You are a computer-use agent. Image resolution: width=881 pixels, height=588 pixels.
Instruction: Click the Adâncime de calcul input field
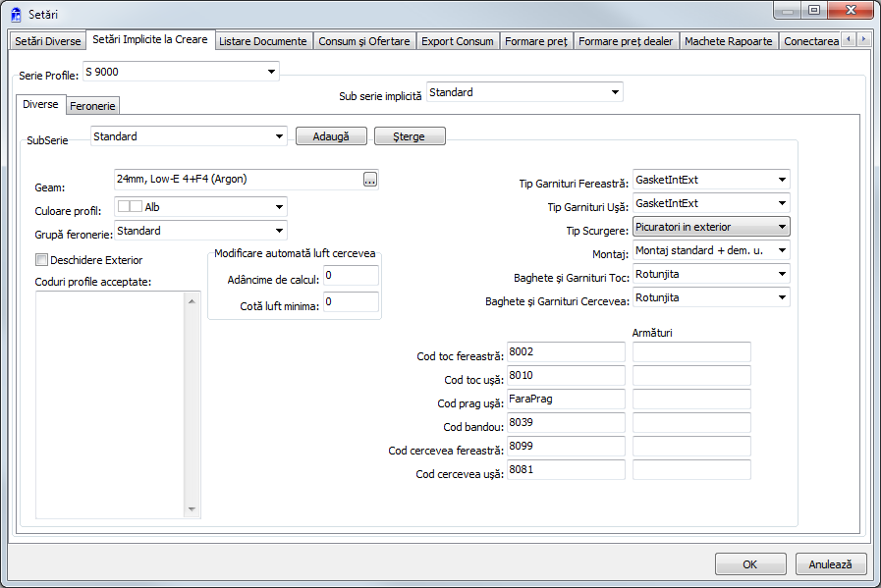[351, 276]
